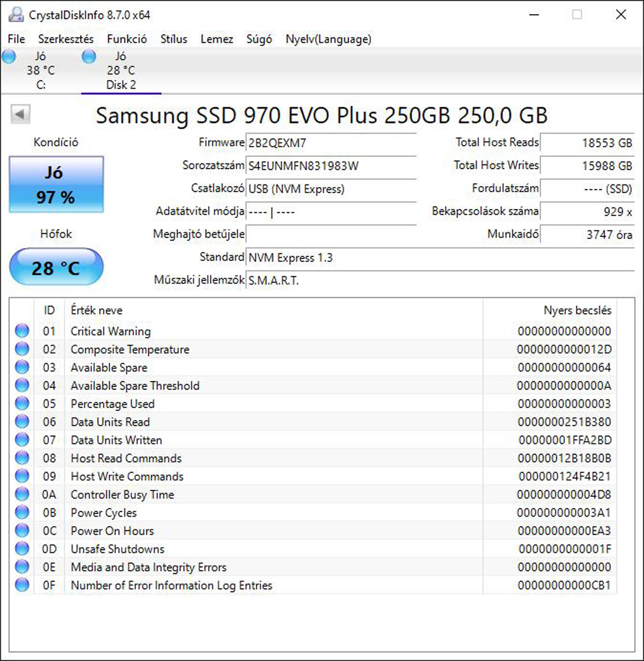Click status orb of Critical Warning row
The width and height of the screenshot is (644, 661).
point(22,331)
